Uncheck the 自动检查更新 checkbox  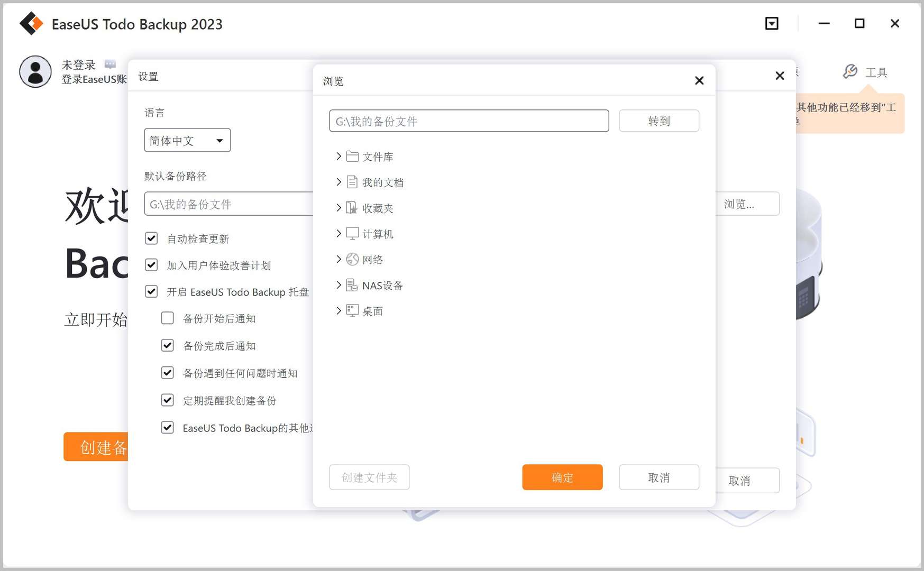[151, 238]
